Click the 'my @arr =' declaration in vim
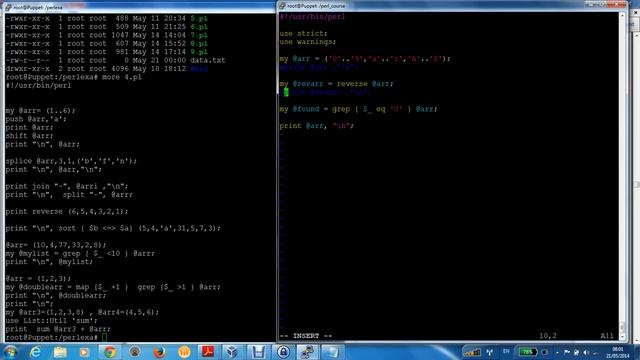This screenshot has height=360, width=640. pyautogui.click(x=365, y=59)
